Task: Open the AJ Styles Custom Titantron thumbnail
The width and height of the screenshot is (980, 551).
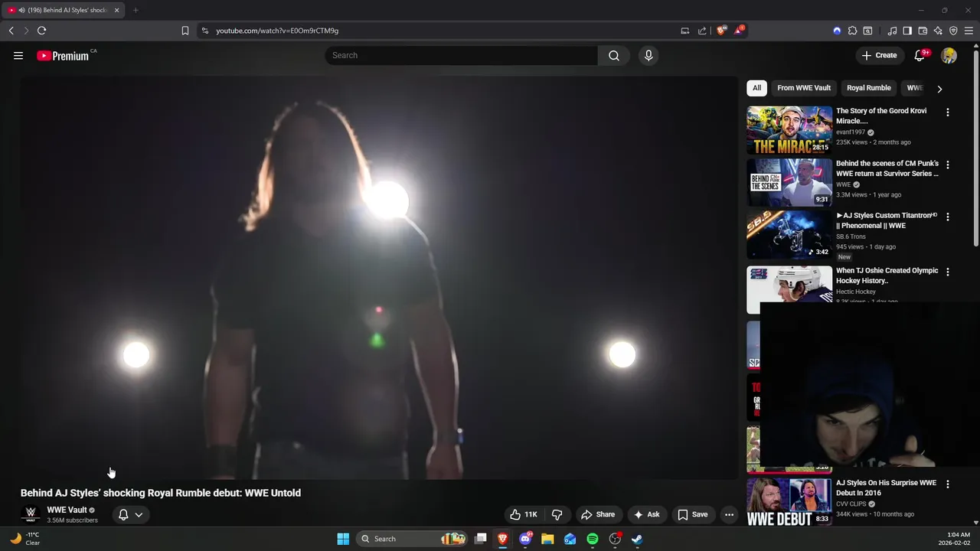Action: point(789,235)
